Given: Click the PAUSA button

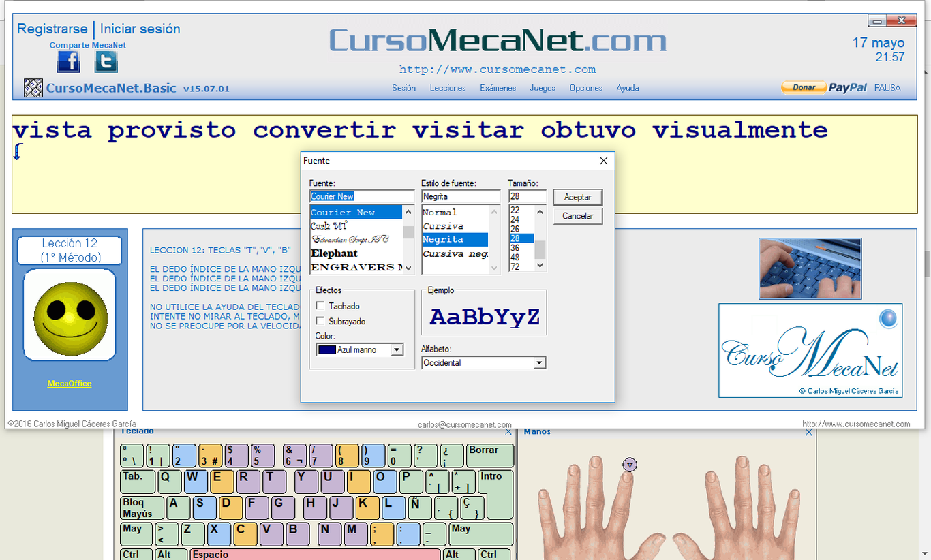Looking at the screenshot, I should click(x=887, y=88).
